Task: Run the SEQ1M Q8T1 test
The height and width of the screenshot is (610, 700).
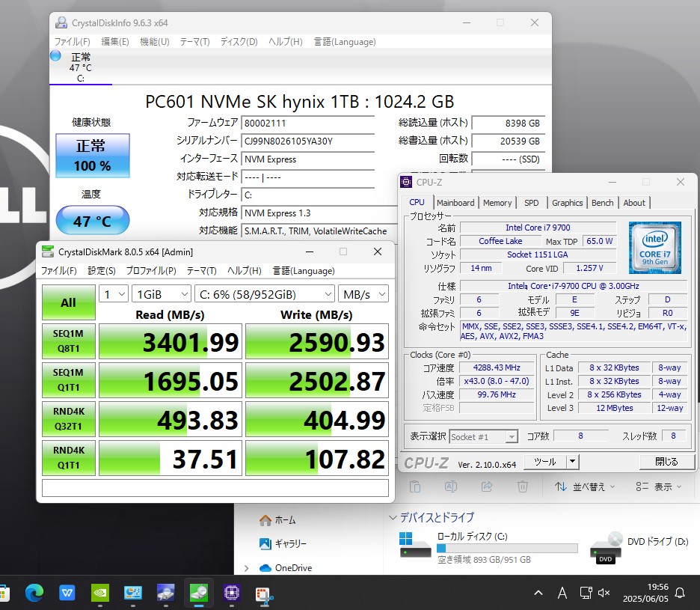Action: click(x=68, y=341)
